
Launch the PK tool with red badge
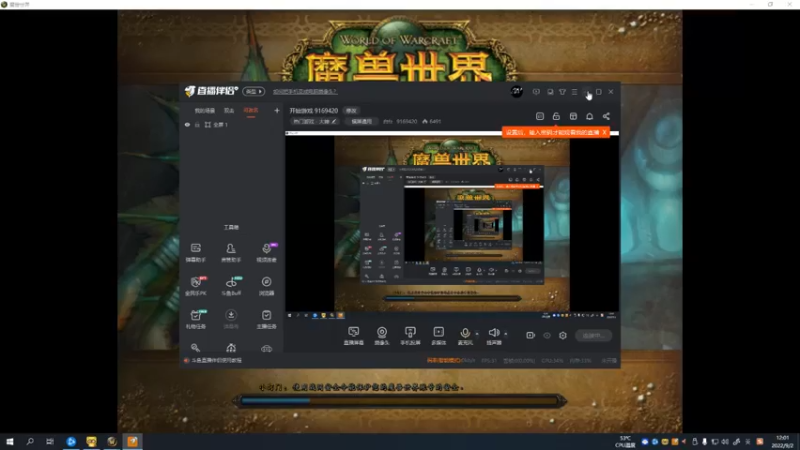(x=195, y=286)
